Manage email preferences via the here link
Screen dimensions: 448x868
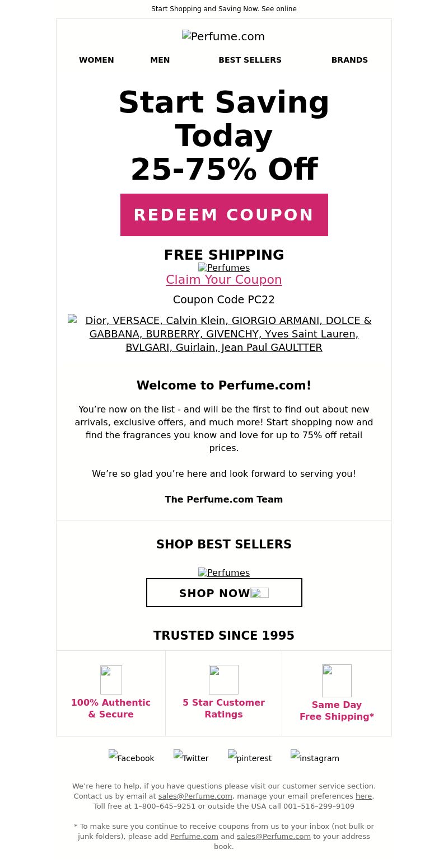pyautogui.click(x=364, y=796)
